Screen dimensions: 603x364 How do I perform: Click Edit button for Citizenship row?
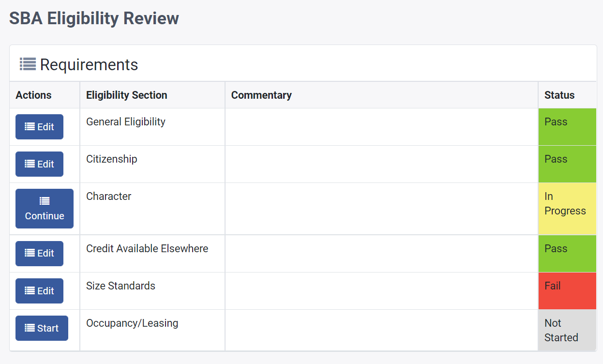[x=39, y=164]
